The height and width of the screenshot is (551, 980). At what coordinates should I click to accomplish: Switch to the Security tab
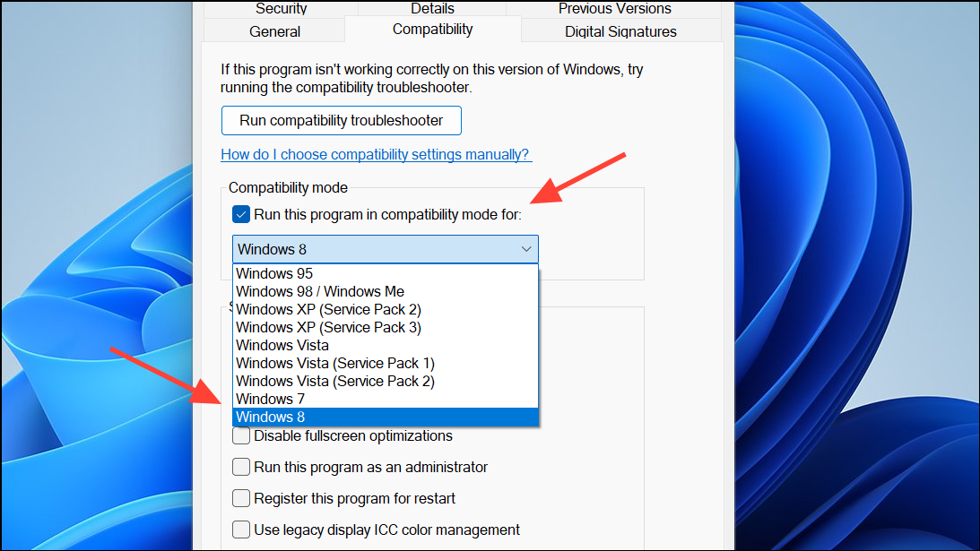click(x=281, y=9)
